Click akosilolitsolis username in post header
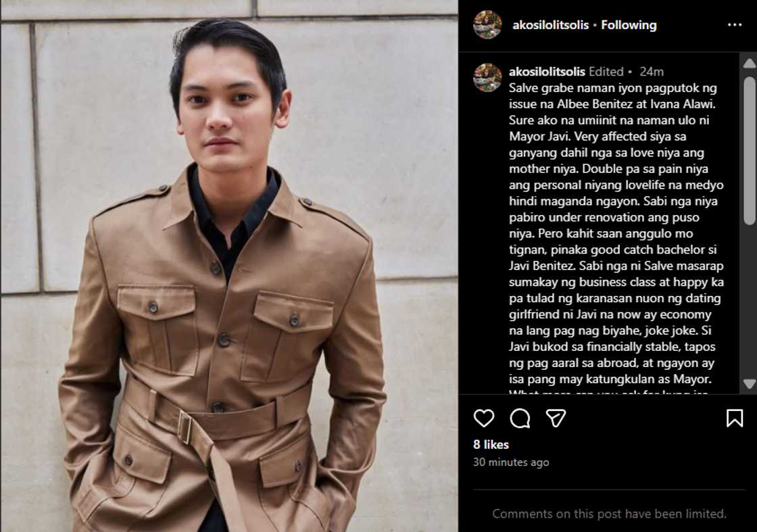Image resolution: width=757 pixels, height=532 pixels. tap(550, 25)
